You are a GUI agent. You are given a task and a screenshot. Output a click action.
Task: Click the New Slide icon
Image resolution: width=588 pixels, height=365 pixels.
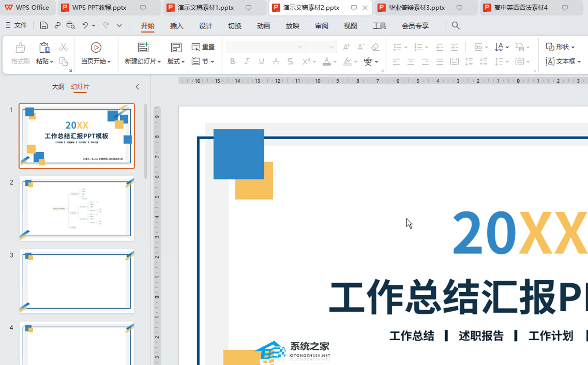pos(143,47)
